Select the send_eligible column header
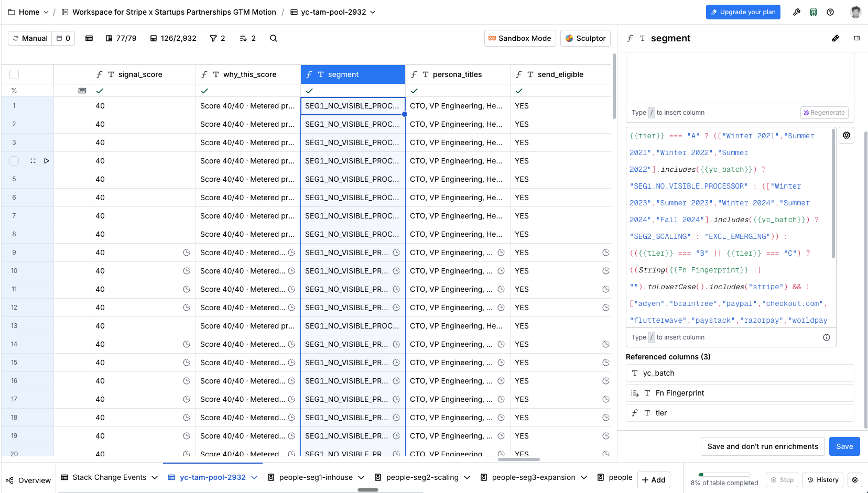 point(561,74)
